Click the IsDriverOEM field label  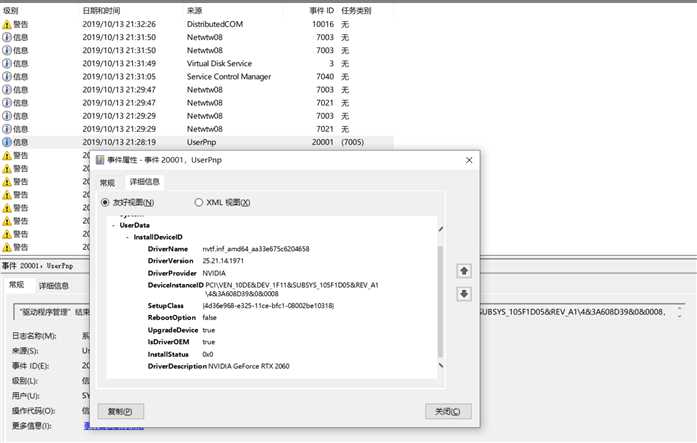point(168,342)
